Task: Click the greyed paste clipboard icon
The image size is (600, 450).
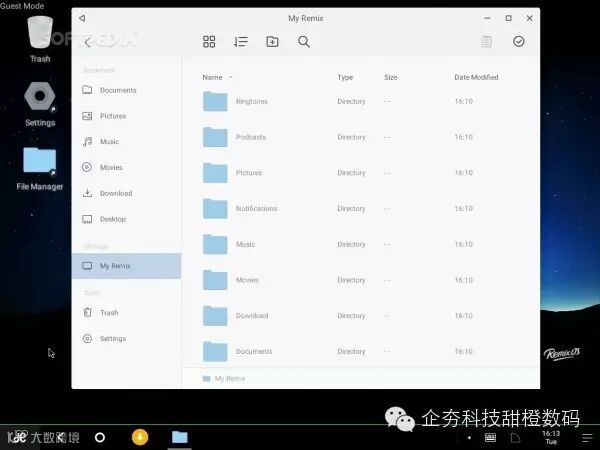Action: [486, 42]
